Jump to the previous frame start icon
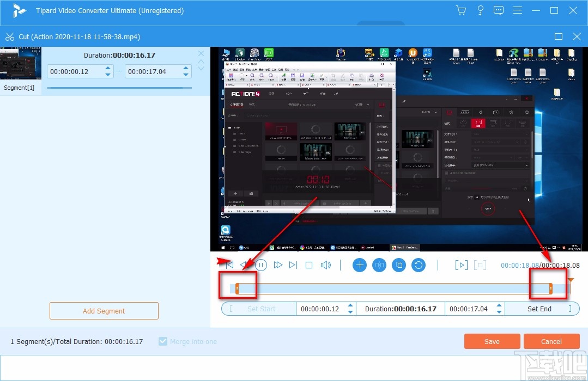The image size is (588, 381). (229, 265)
